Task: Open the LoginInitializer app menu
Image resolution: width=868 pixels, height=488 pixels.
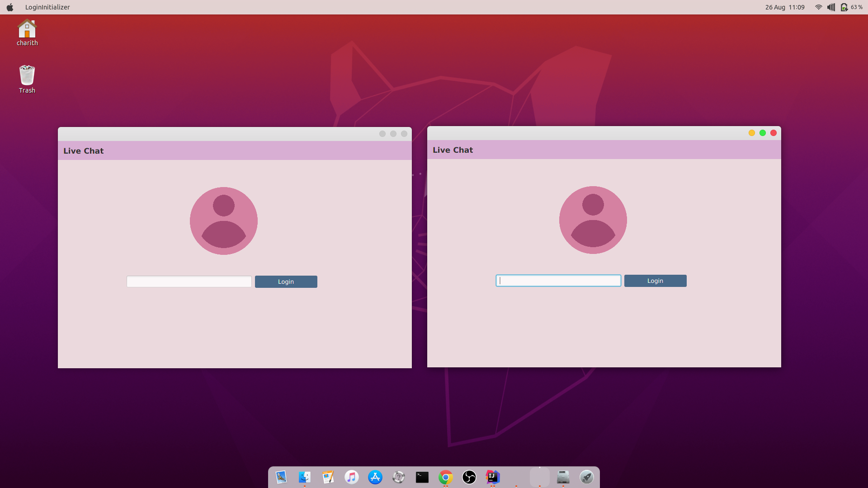Action: (47, 7)
